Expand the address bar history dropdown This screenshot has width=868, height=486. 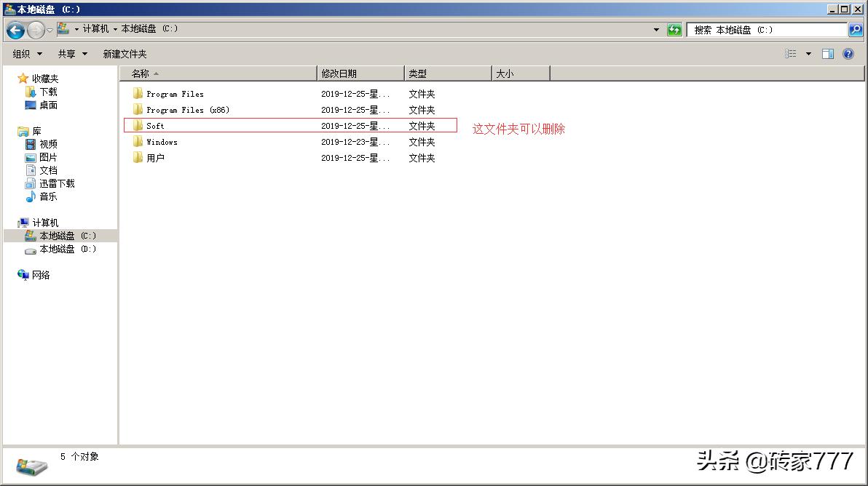(x=657, y=30)
